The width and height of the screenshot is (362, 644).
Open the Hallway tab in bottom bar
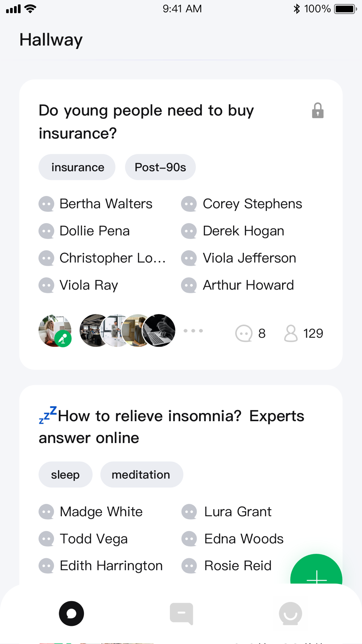(72, 613)
